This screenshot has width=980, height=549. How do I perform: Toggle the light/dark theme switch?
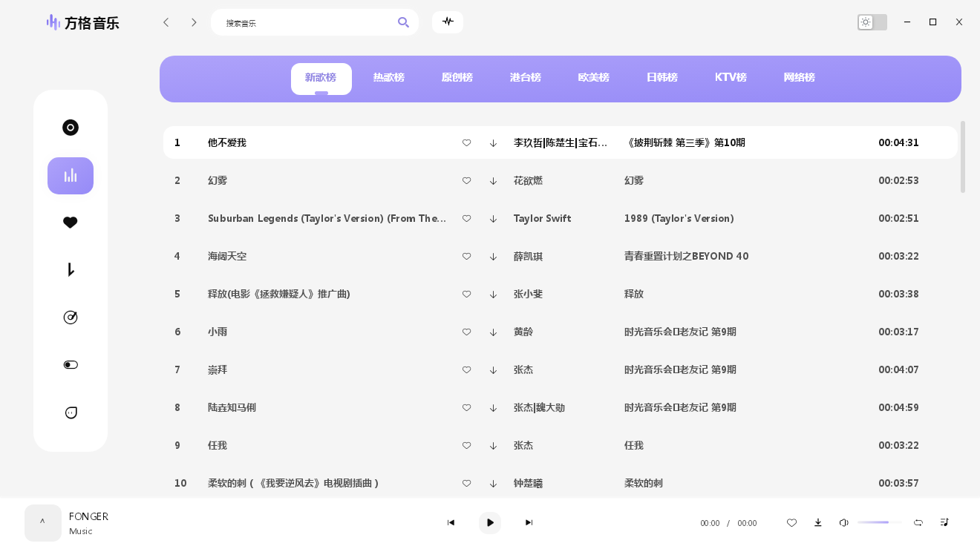pyautogui.click(x=872, y=22)
